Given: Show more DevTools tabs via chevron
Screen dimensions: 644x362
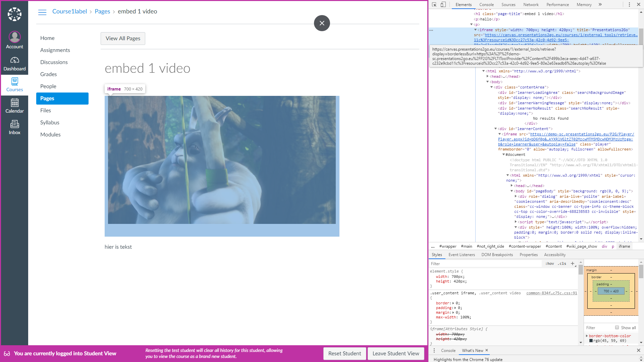Looking at the screenshot, I should coord(600,4).
